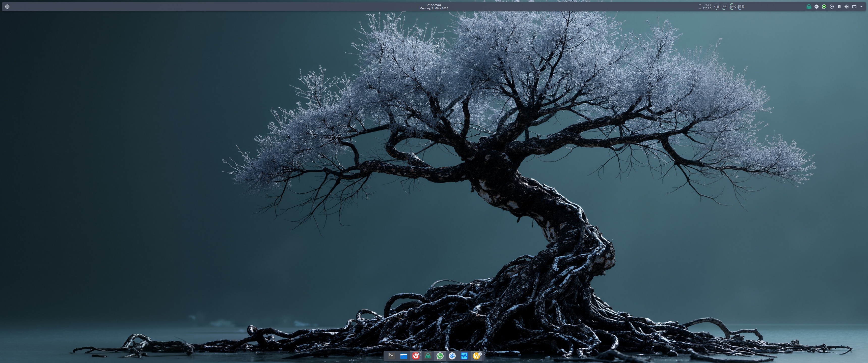
Task: Click the network speed monitor widget
Action: click(706, 6)
